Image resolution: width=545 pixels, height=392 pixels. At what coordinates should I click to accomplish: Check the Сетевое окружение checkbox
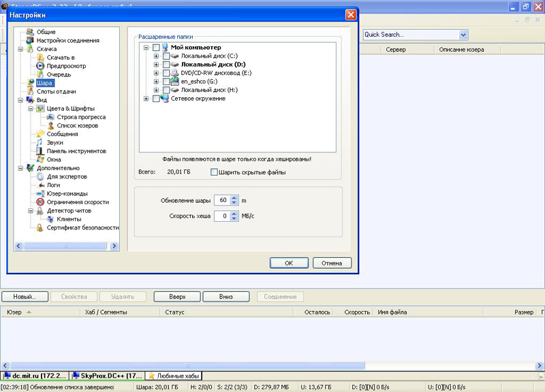[156, 99]
